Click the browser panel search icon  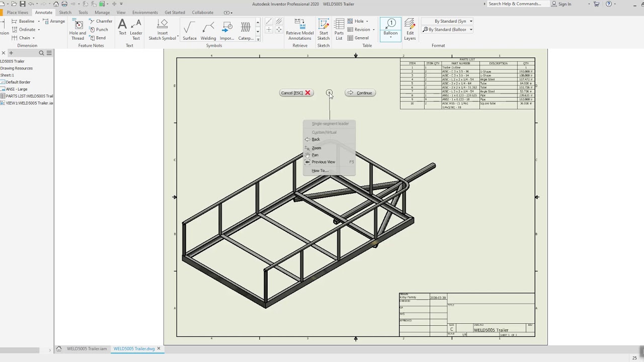(x=42, y=53)
